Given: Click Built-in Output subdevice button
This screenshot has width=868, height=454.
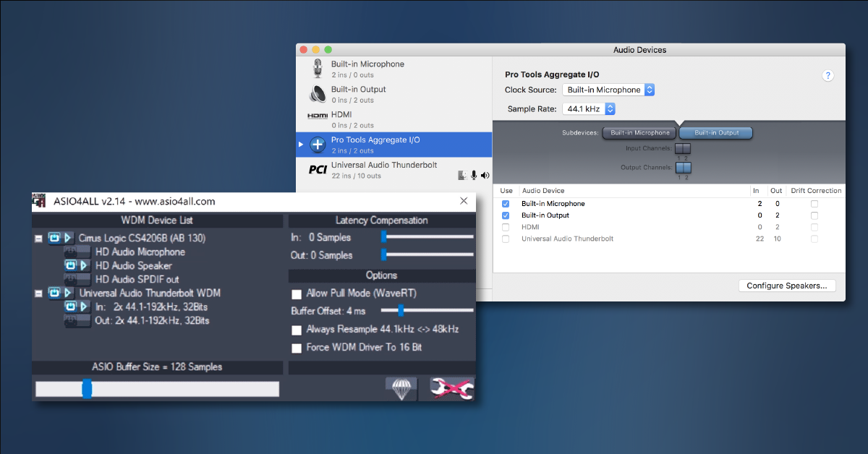Looking at the screenshot, I should tap(716, 133).
